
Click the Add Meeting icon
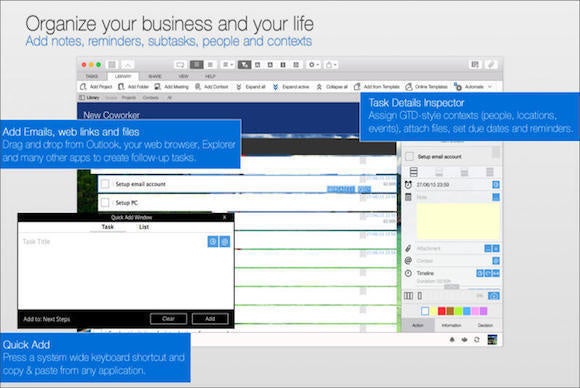[x=158, y=87]
